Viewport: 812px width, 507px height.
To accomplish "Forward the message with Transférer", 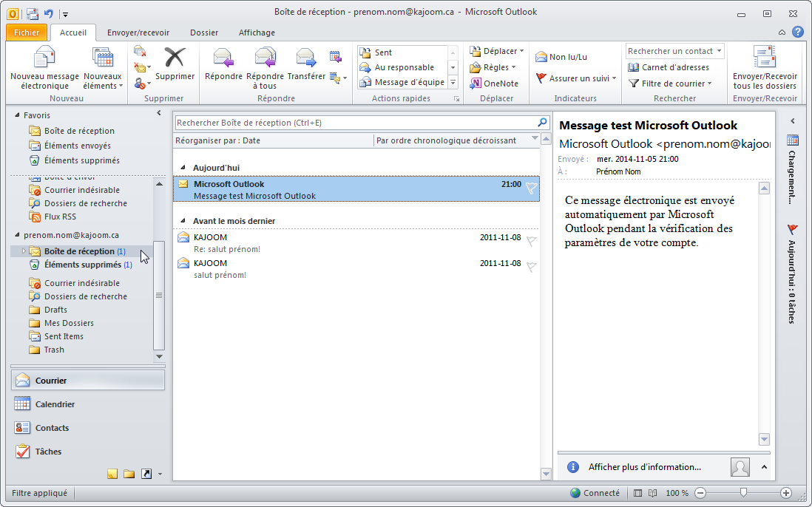I will coord(306,64).
